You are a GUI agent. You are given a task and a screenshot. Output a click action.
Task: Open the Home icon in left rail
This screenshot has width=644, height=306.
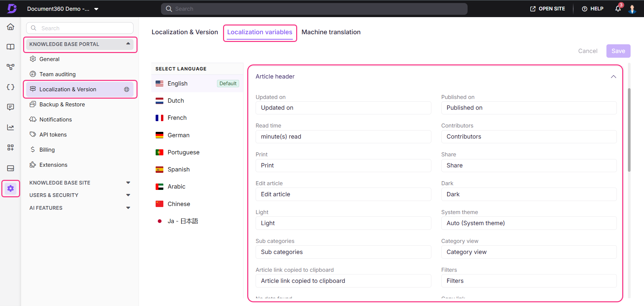click(x=10, y=27)
